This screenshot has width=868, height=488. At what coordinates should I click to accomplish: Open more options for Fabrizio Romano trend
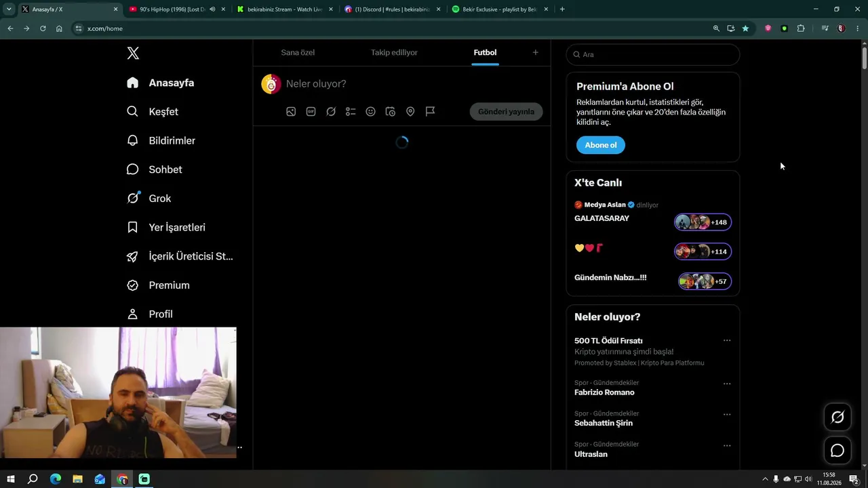(727, 384)
